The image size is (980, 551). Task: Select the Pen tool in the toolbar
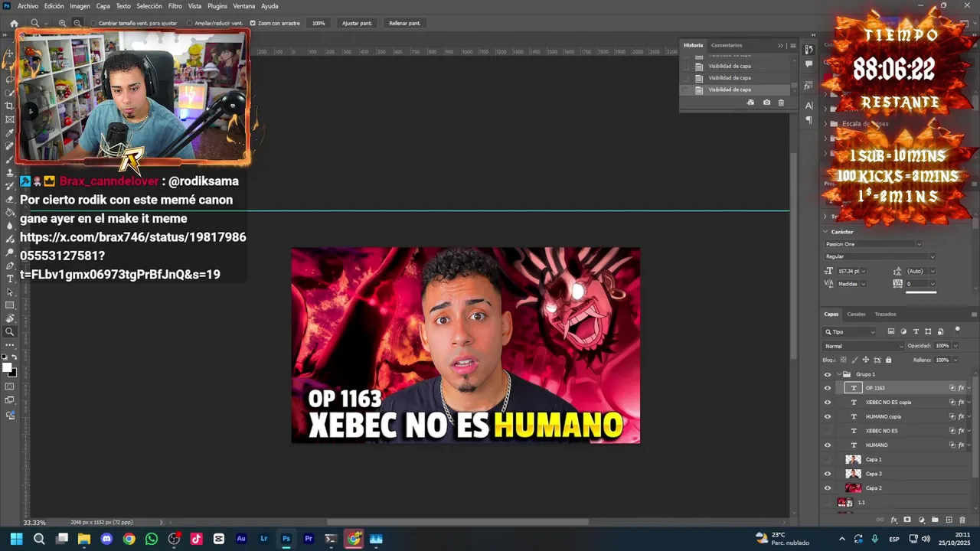point(10,266)
